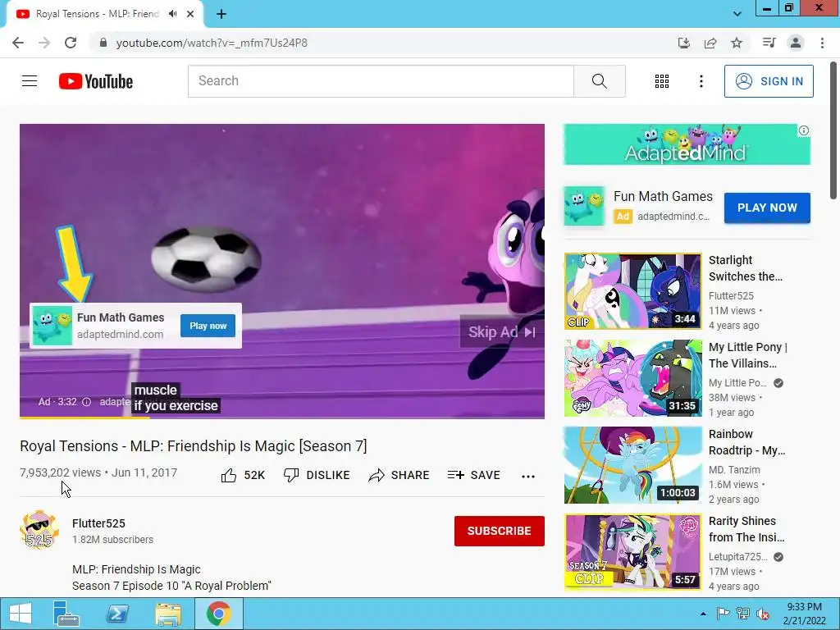Show hidden system tray icons arrow

point(703,614)
